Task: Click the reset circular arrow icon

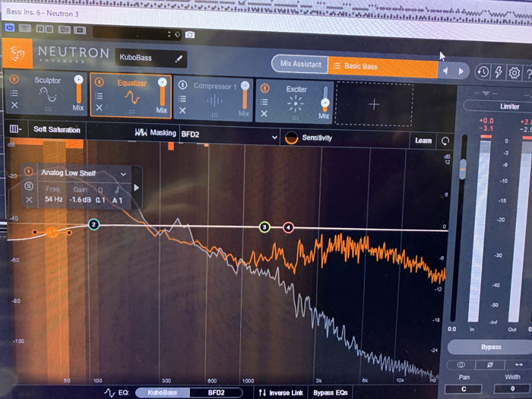Action: [x=445, y=141]
